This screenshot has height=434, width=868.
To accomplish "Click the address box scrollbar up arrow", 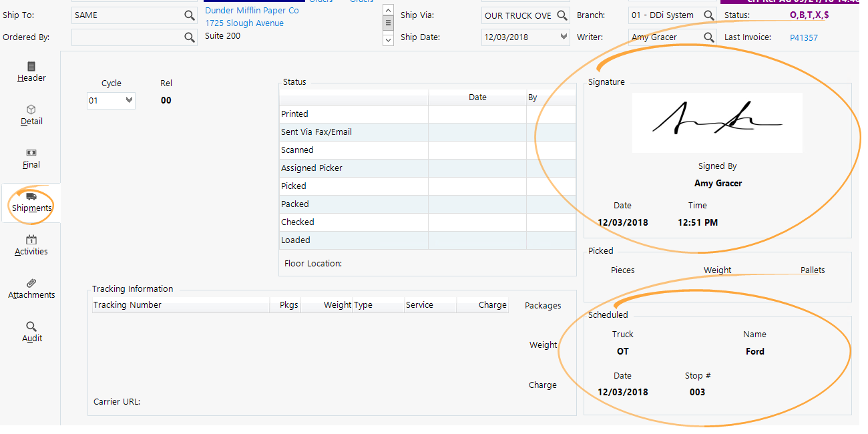I will (388, 10).
